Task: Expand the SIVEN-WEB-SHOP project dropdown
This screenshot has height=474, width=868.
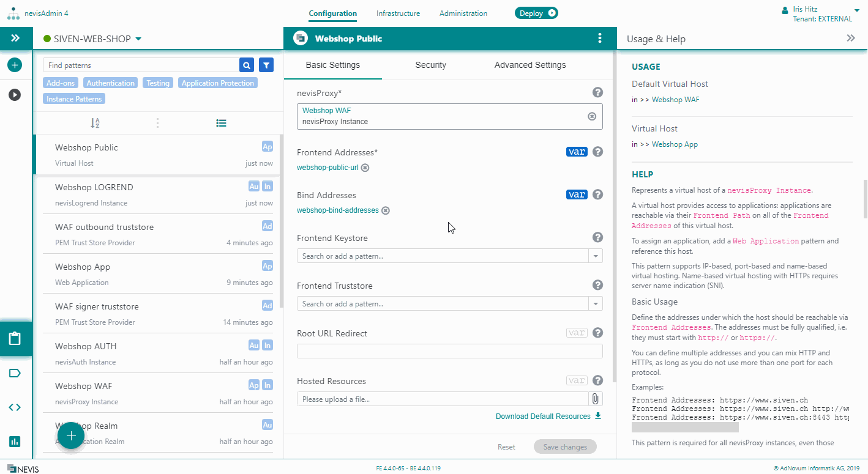Action: coord(138,39)
